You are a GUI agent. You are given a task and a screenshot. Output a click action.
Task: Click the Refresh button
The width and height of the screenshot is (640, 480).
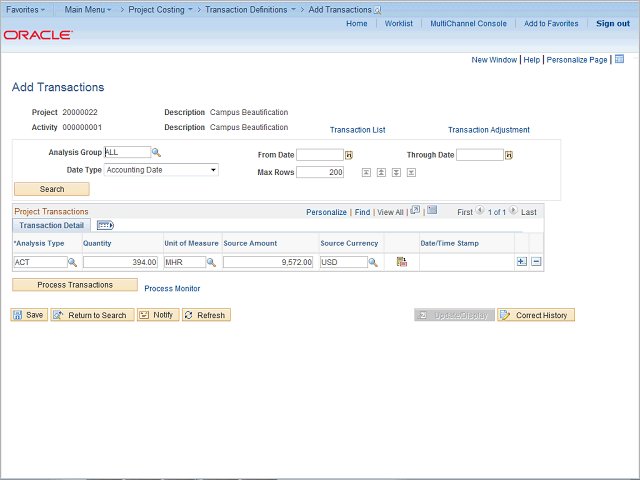(206, 315)
